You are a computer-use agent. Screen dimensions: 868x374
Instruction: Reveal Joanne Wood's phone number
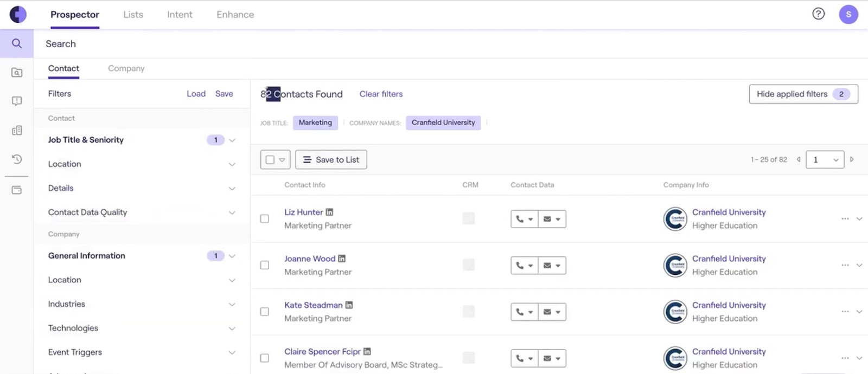coord(524,266)
